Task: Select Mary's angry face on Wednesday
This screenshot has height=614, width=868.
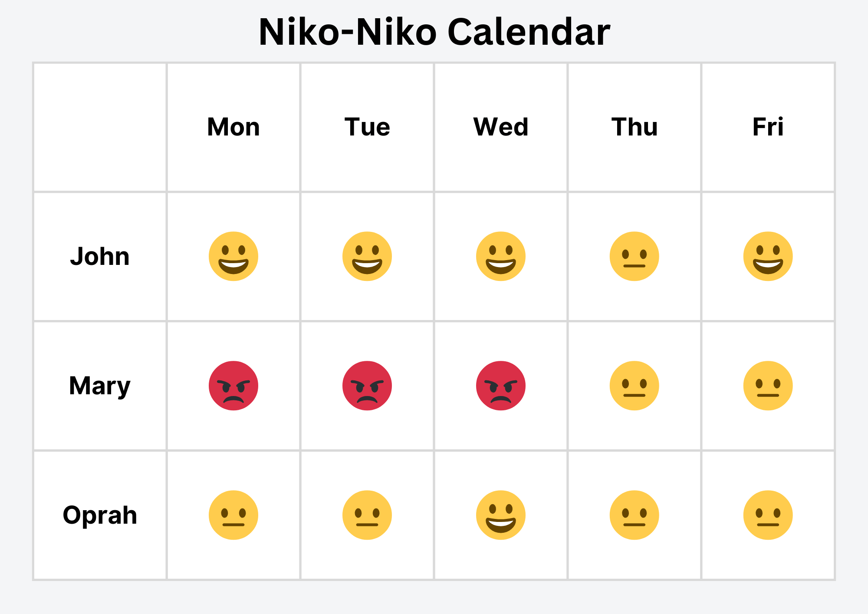Action: tap(501, 386)
